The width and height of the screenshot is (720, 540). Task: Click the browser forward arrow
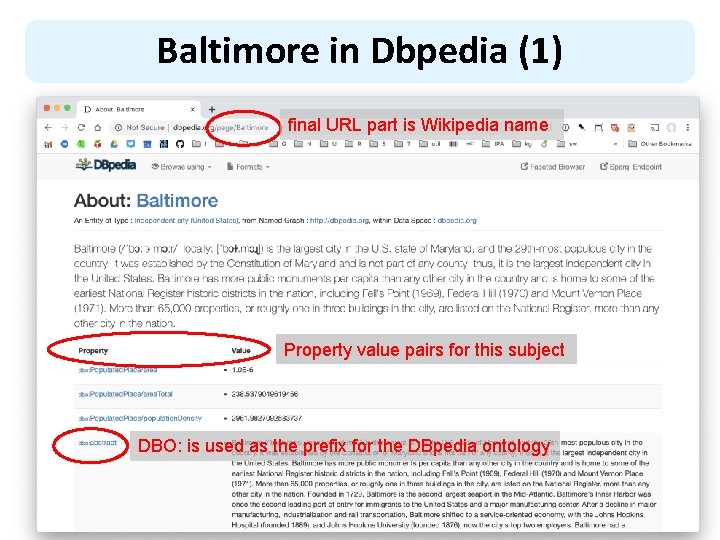(65, 127)
